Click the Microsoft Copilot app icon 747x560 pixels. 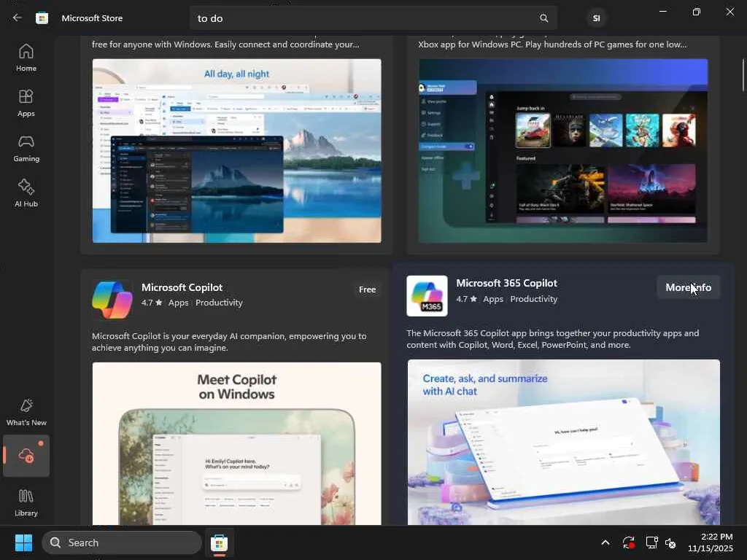pos(112,300)
